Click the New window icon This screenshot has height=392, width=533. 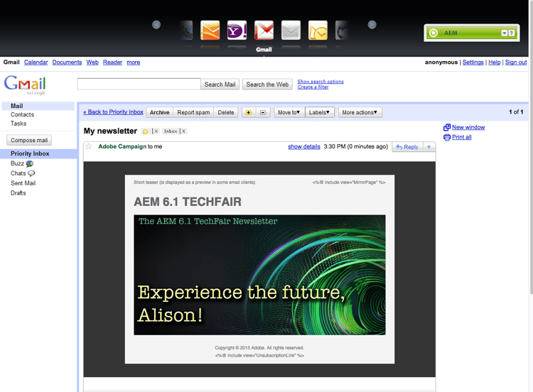click(447, 127)
